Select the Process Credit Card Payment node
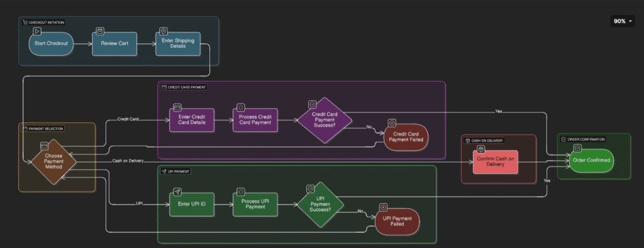 coord(255,120)
